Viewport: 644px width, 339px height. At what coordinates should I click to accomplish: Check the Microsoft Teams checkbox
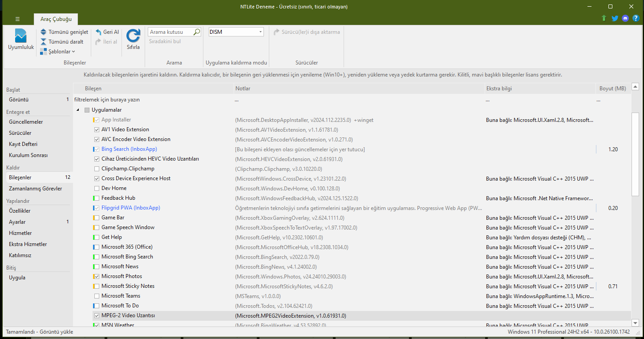point(97,296)
